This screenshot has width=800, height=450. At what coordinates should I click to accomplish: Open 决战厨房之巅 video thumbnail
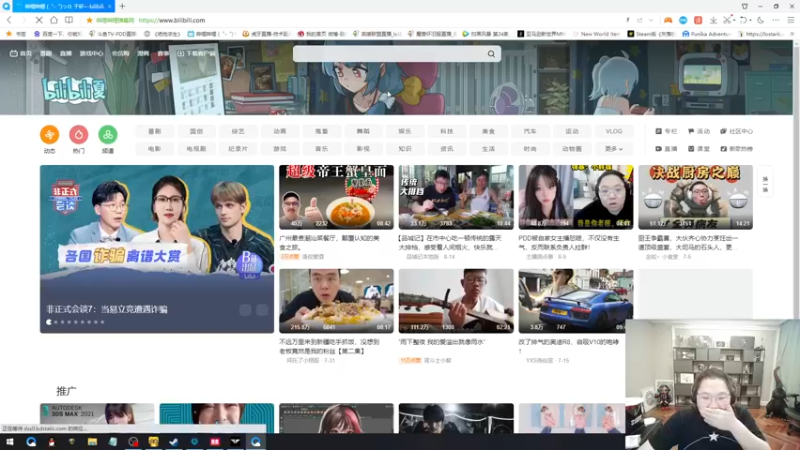click(x=695, y=197)
